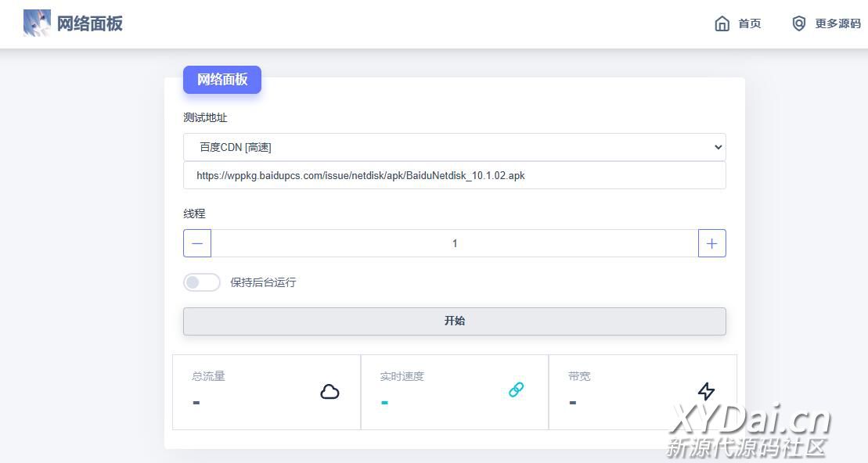Select the 实时速度 statistics card
This screenshot has height=463, width=868.
454,392
